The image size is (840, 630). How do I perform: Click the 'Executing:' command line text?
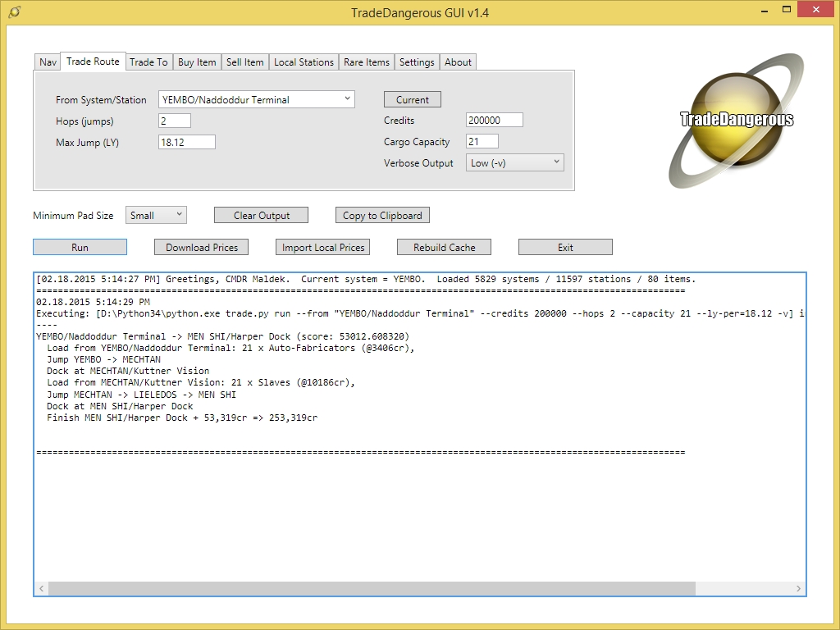[x=420, y=313]
